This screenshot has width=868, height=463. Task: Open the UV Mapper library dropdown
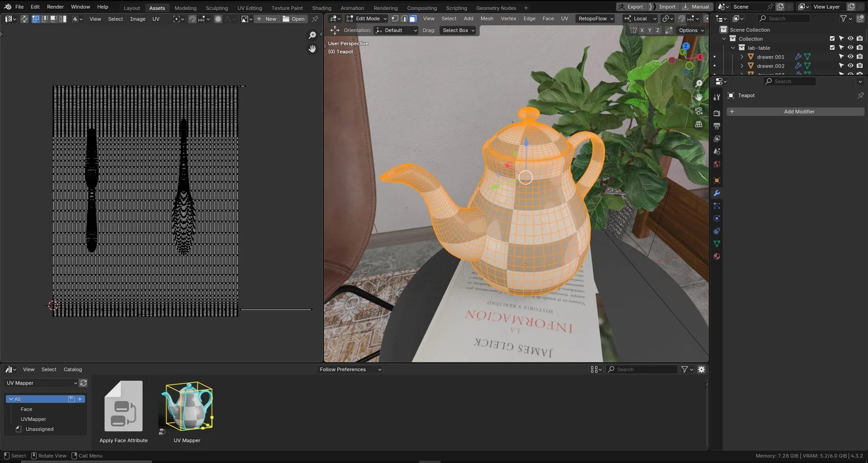tap(42, 383)
